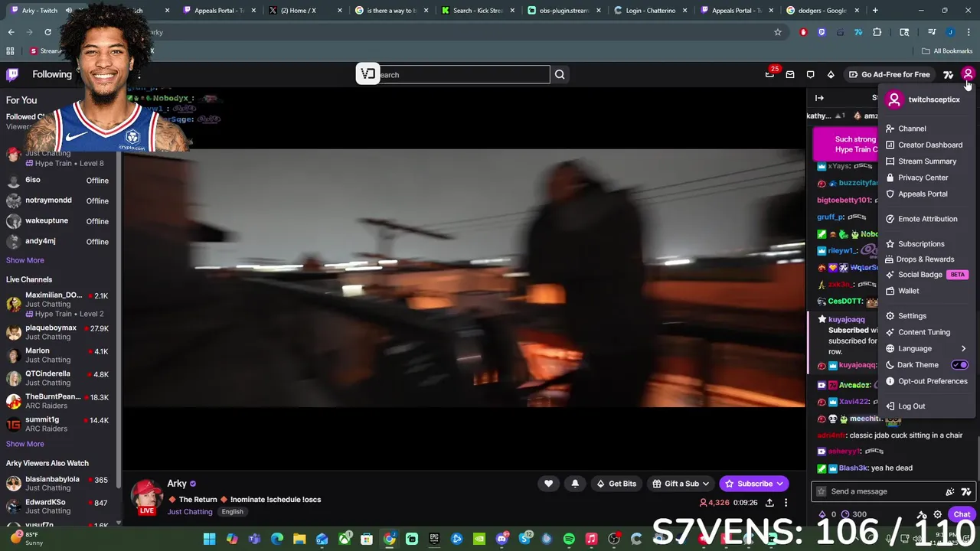Expand the Language submenu
Screen dimensions: 980x551
click(x=927, y=348)
